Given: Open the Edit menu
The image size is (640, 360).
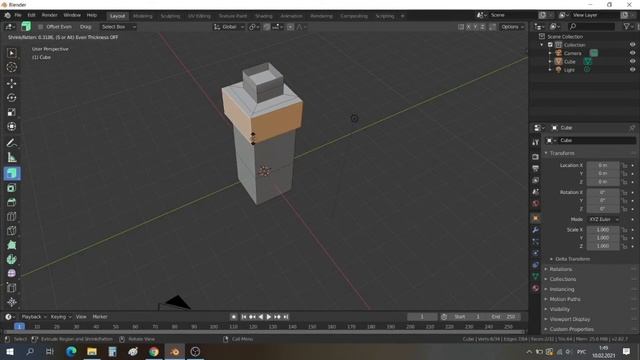Looking at the screenshot, I should coord(31,15).
